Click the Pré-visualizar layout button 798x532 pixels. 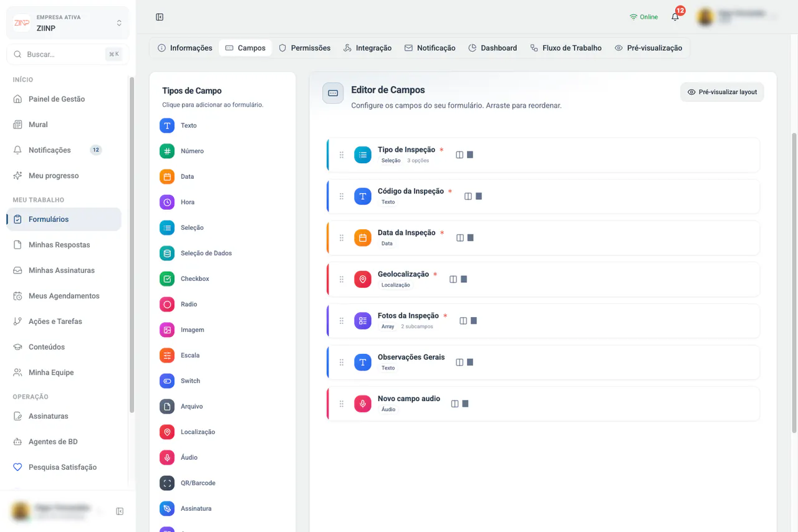[x=722, y=92]
